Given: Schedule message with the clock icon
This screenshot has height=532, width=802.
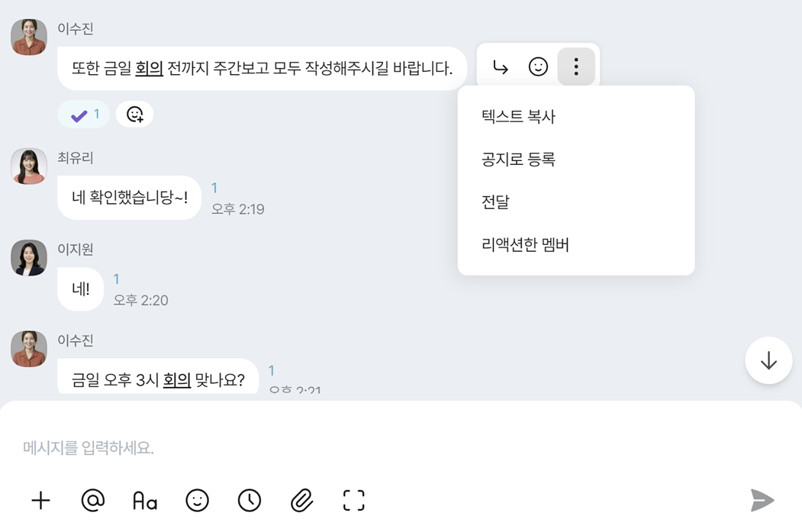Looking at the screenshot, I should coord(249,500).
